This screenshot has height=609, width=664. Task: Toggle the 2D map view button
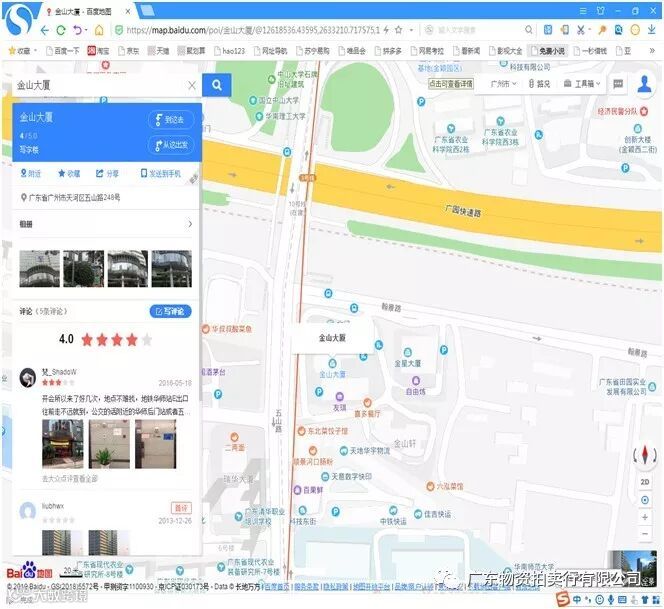coord(645,482)
